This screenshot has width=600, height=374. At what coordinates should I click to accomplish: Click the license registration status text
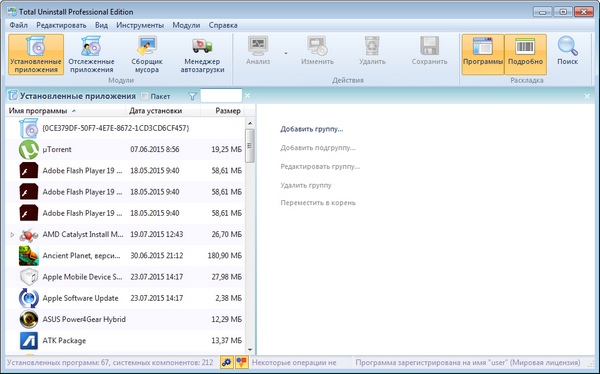(468, 362)
